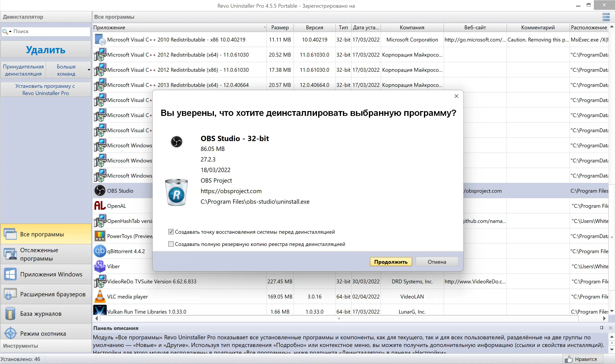Click the hamburger view menu icon
This screenshot has width=615, height=364.
[606, 17]
